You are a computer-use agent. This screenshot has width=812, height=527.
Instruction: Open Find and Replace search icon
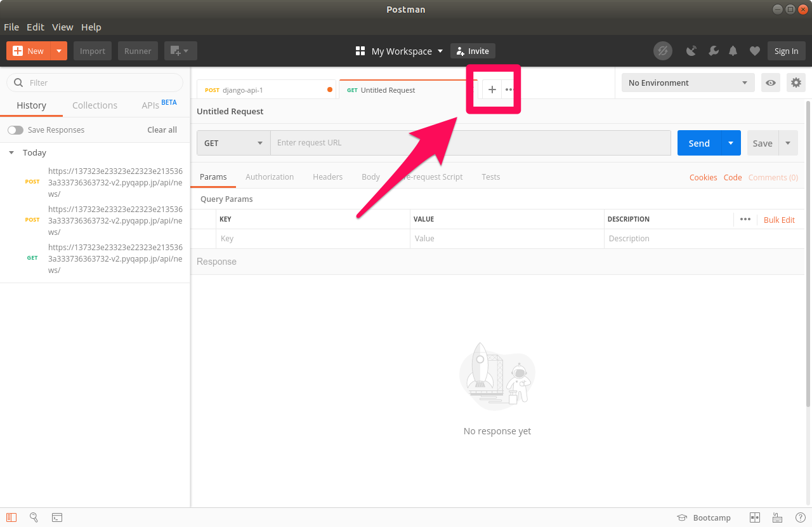point(34,517)
